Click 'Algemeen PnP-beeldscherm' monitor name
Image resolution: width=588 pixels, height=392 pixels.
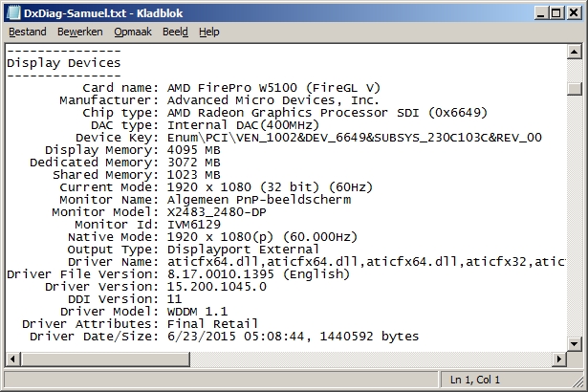259,200
